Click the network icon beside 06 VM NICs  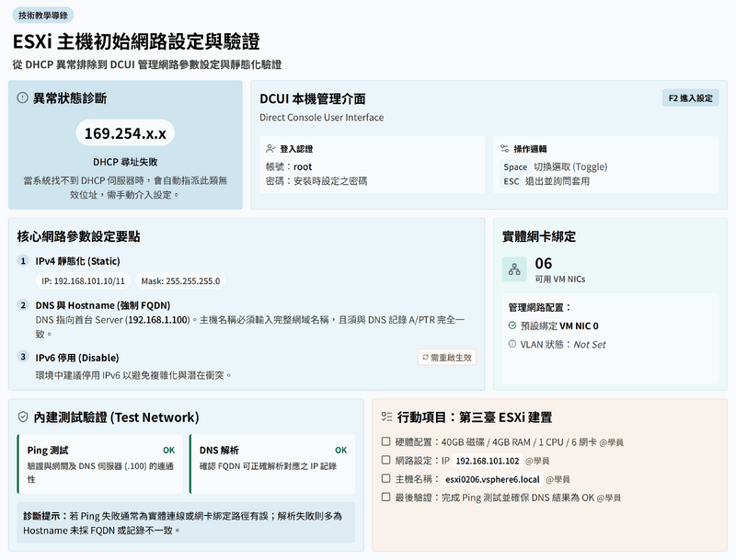[513, 269]
